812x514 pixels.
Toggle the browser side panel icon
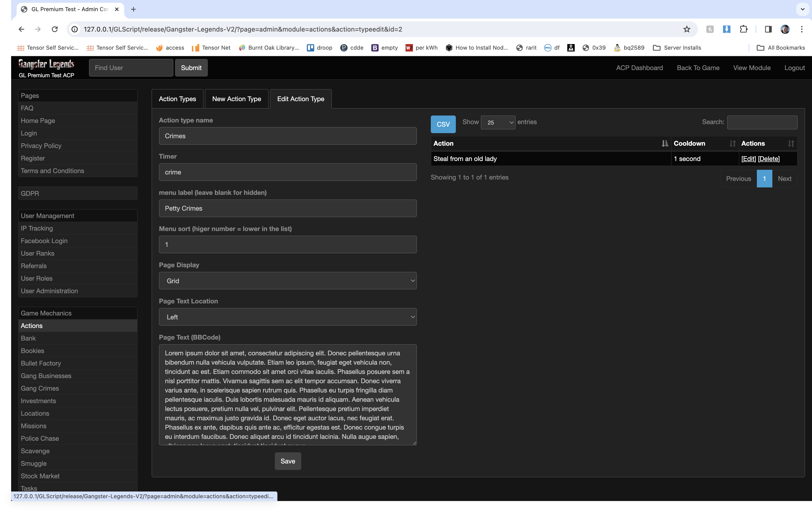click(768, 29)
